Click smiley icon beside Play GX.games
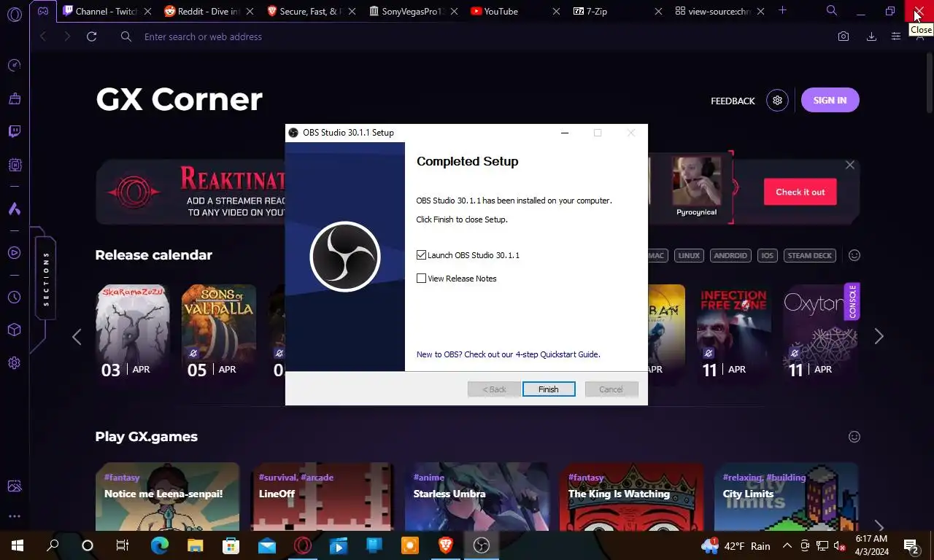The height and width of the screenshot is (560, 934). (x=854, y=437)
